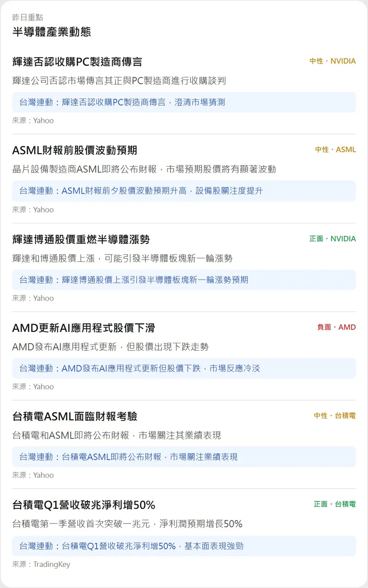
Task: Click the 中性・NVIDIA sentiment tag
Action: [332, 61]
